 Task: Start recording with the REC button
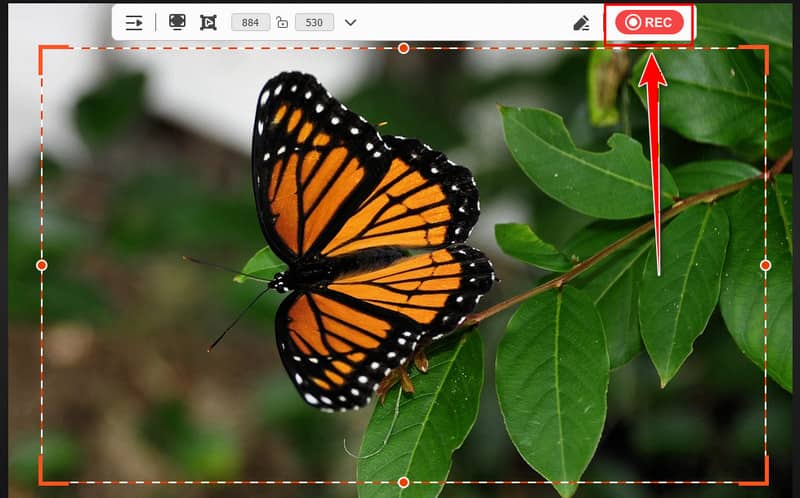(649, 23)
